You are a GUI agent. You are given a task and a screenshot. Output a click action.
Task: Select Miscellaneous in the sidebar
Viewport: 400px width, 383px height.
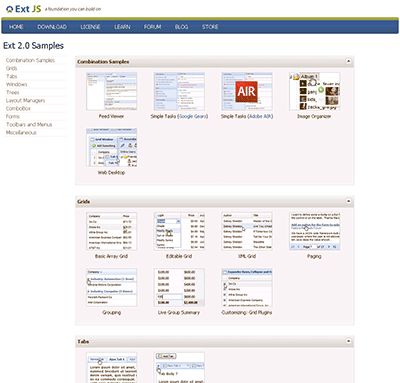click(x=21, y=132)
